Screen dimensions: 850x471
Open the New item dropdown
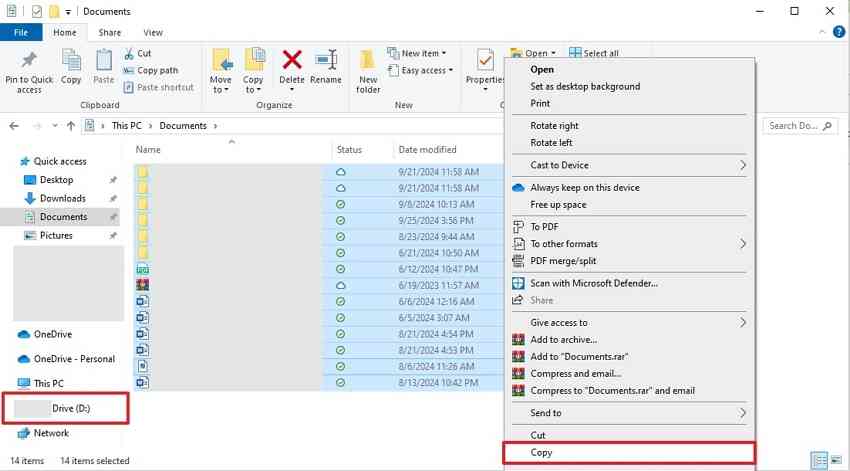(x=417, y=53)
